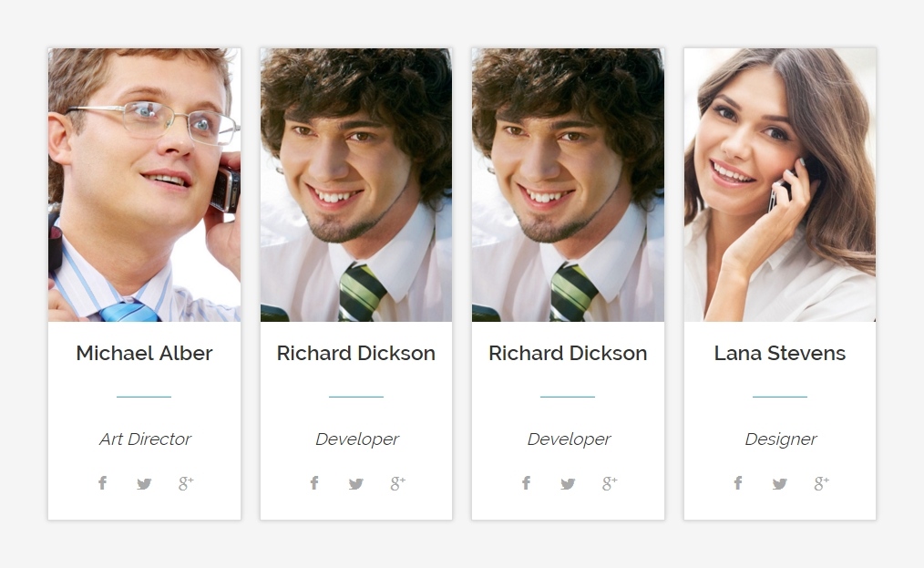Viewport: 924px width, 568px height.
Task: Click Twitter icon on second Richard Dickson card
Action: 568,483
